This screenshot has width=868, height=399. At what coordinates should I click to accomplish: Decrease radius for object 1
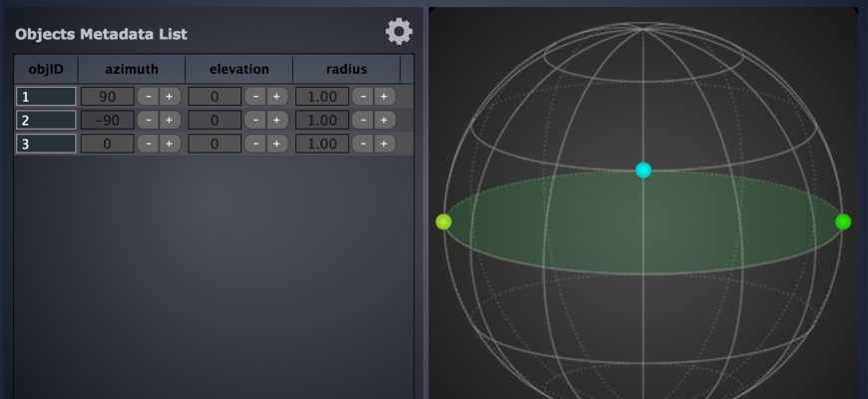[361, 97]
